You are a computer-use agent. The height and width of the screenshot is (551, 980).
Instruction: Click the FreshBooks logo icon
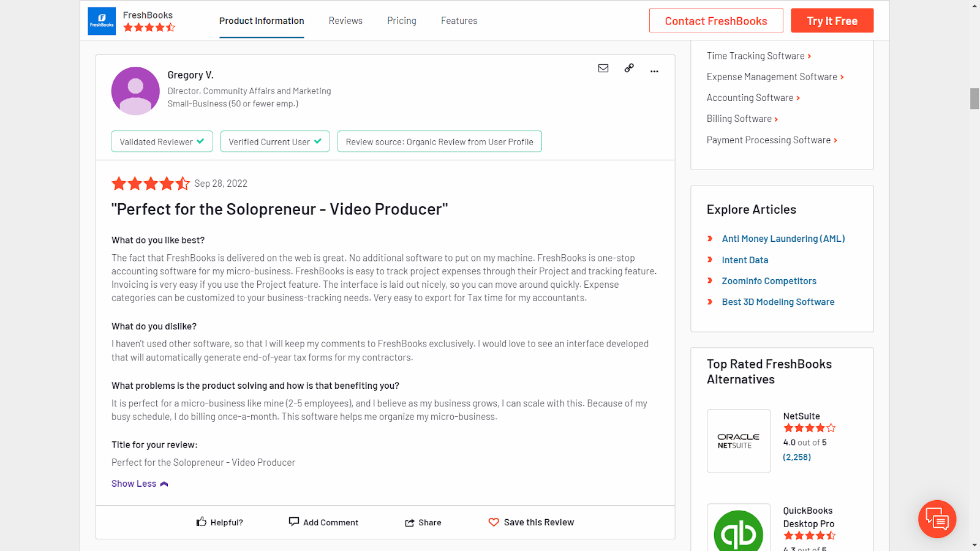[x=102, y=21]
